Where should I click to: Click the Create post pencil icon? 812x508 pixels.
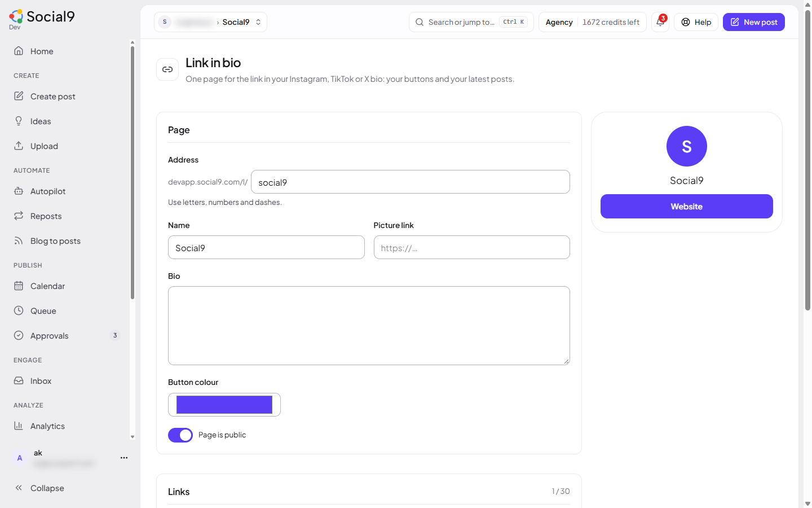click(x=19, y=96)
